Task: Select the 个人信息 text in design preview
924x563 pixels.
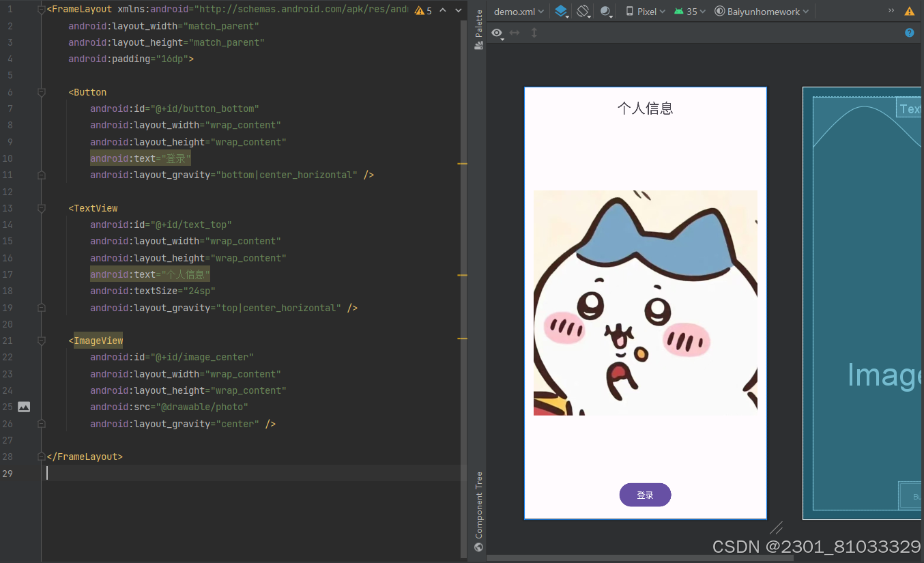Action: [x=645, y=108]
